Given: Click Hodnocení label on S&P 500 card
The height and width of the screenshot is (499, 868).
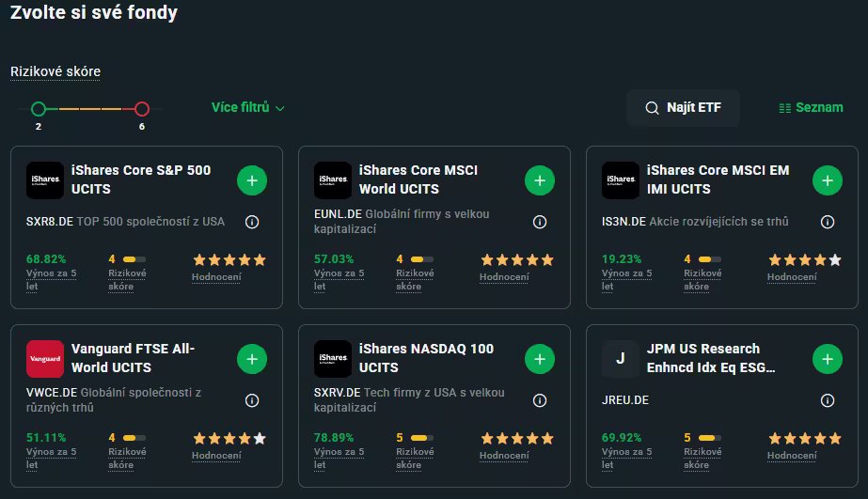Looking at the screenshot, I should coord(216,277).
